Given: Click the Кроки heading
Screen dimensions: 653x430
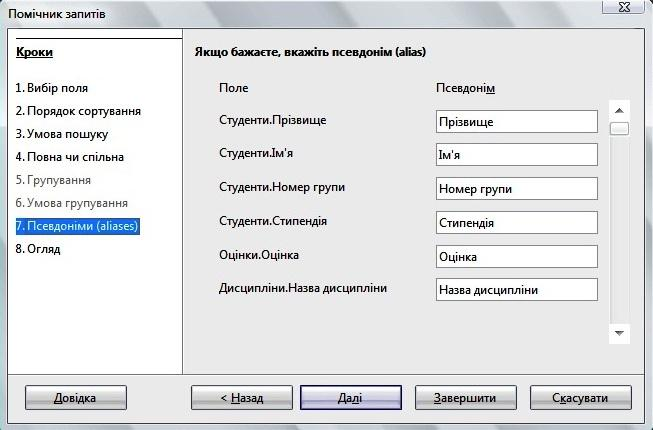Looking at the screenshot, I should click(34, 52).
